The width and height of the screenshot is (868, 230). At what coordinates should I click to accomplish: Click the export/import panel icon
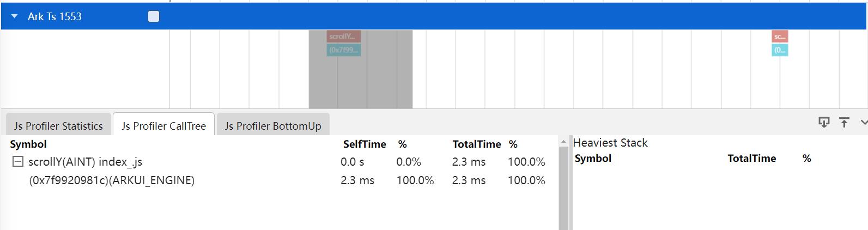(824, 122)
